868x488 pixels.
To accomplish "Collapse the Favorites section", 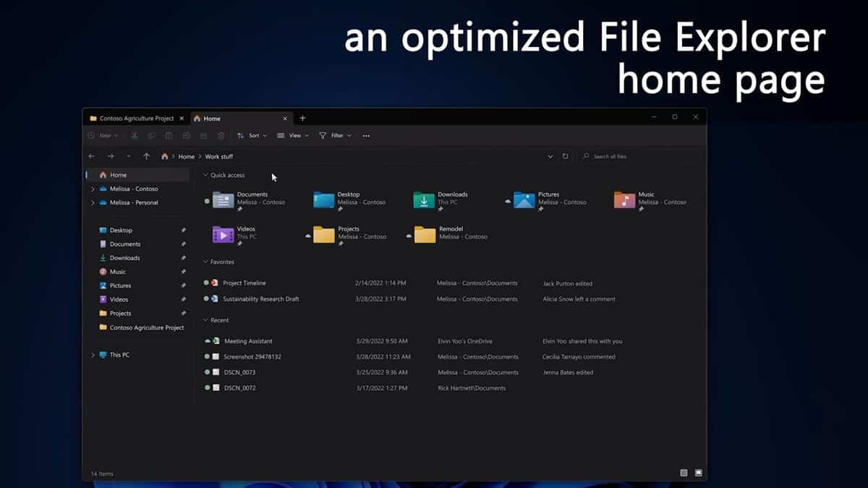I will pos(205,262).
